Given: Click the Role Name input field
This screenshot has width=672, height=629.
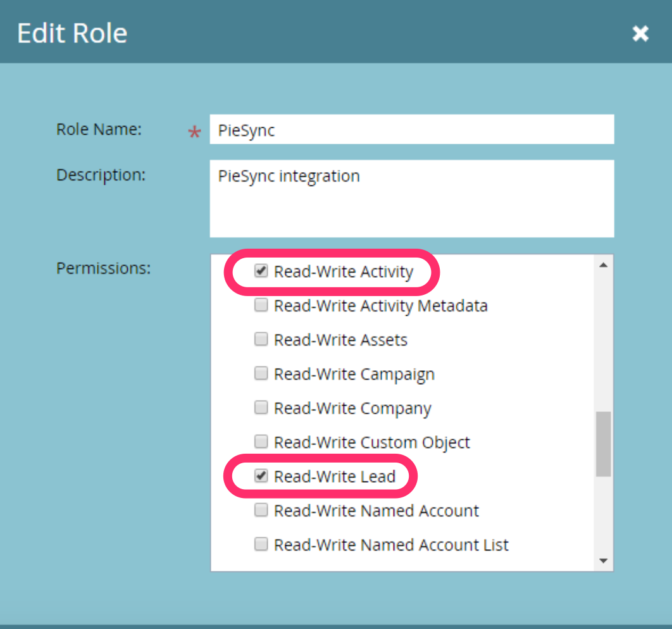Looking at the screenshot, I should click(x=411, y=129).
